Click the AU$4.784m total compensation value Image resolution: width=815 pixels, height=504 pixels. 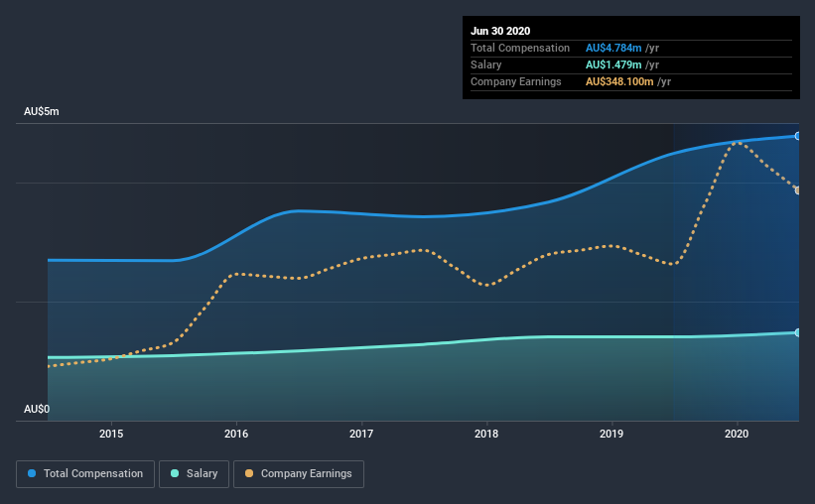(613, 48)
